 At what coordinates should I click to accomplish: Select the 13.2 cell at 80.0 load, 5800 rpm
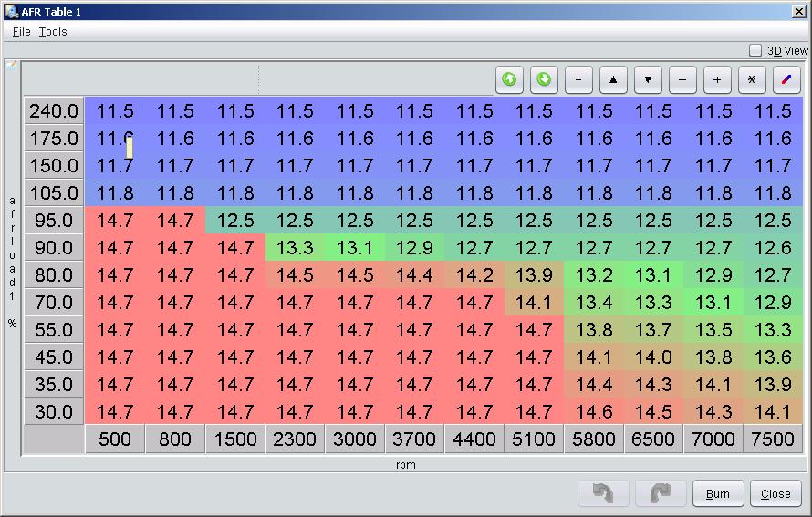[x=594, y=274]
